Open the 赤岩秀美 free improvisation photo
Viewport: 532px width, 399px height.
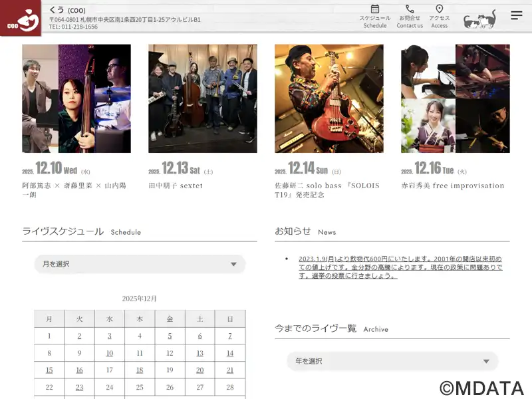(456, 98)
